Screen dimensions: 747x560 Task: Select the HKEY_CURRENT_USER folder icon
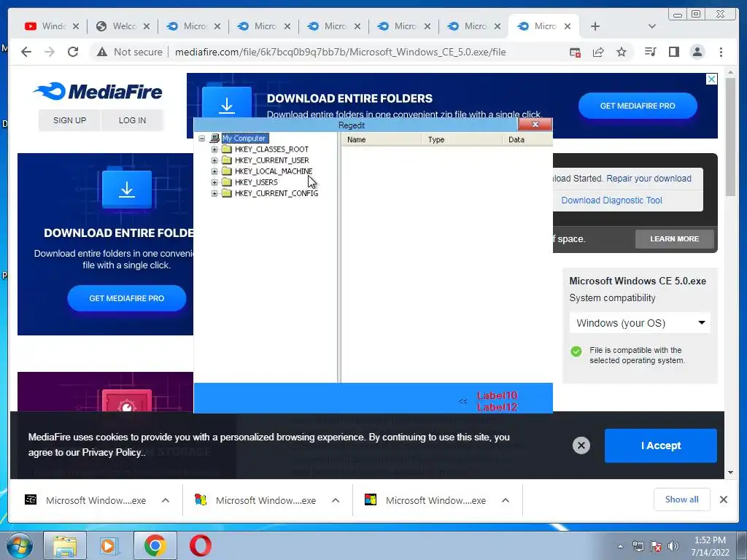227,160
